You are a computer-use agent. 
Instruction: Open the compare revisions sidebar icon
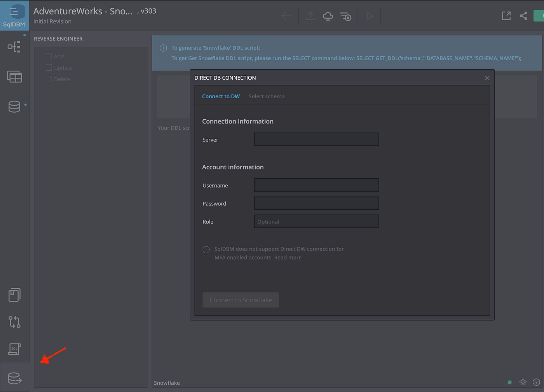pyautogui.click(x=14, y=322)
